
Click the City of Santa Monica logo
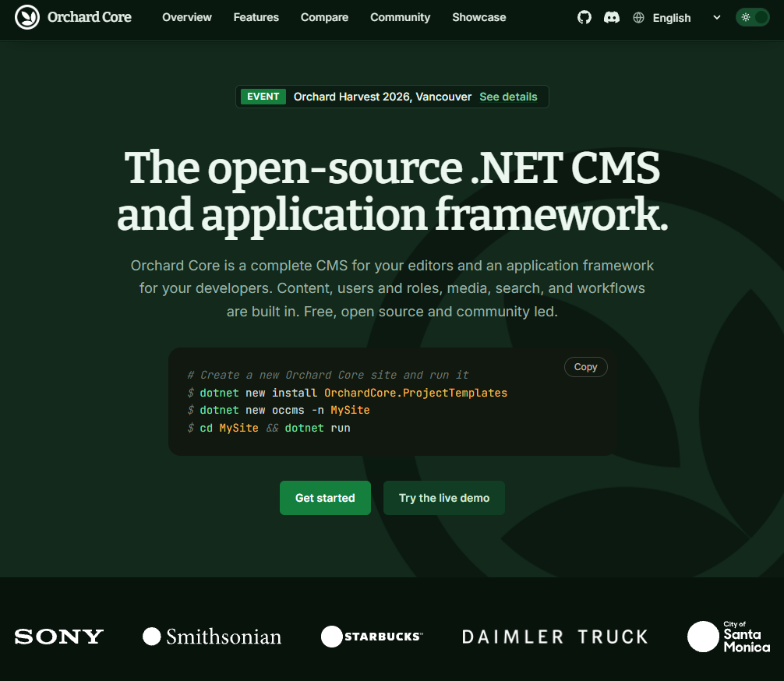[x=729, y=637]
